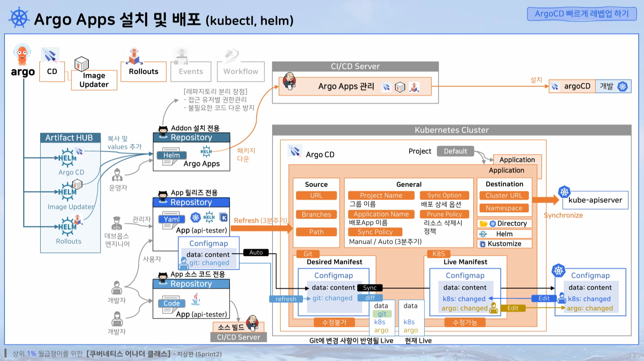Click the Path label under Source
This screenshot has width=644, height=361.
click(x=316, y=232)
